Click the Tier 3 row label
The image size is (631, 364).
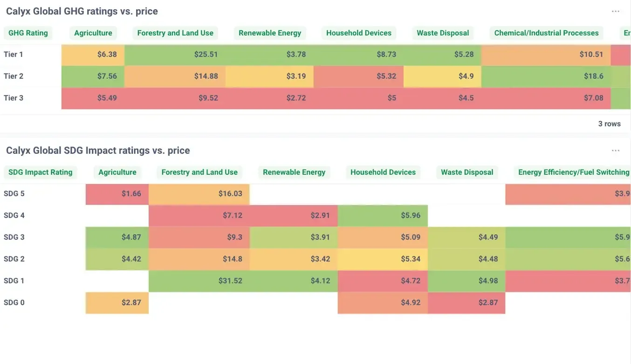coord(14,98)
